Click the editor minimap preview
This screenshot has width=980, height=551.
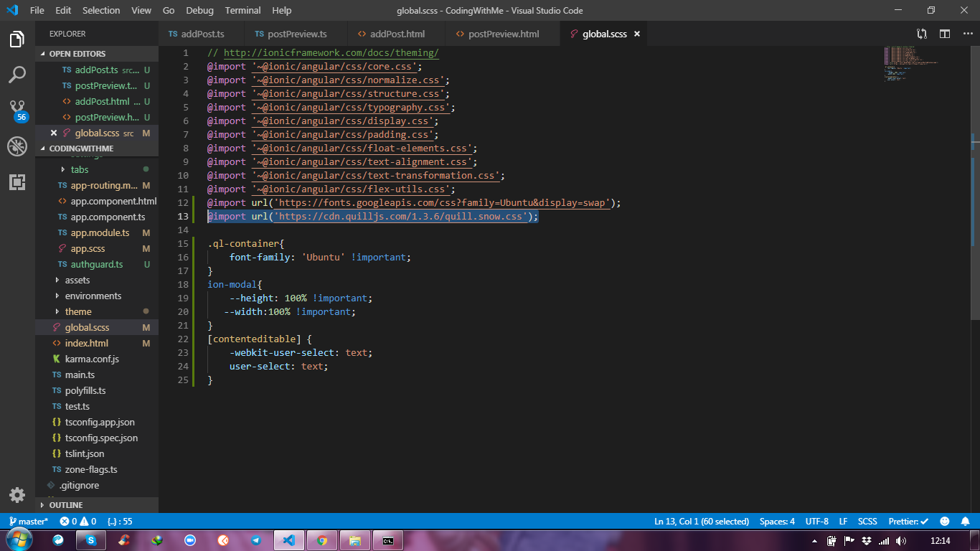[x=925, y=65]
